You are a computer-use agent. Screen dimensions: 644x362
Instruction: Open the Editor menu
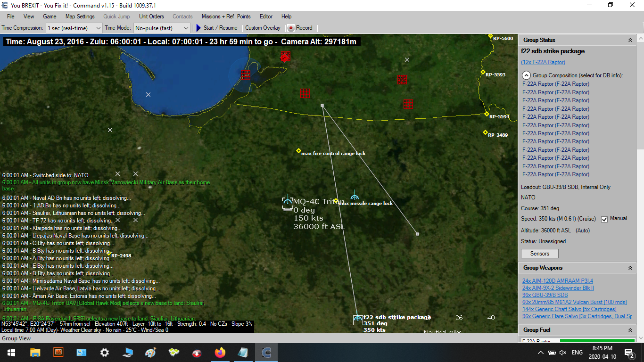(x=266, y=16)
